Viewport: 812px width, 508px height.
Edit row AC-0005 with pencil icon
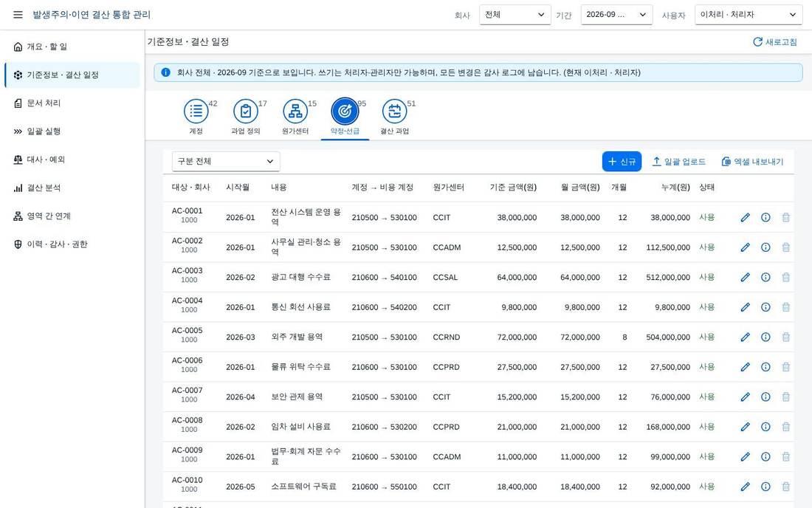746,337
